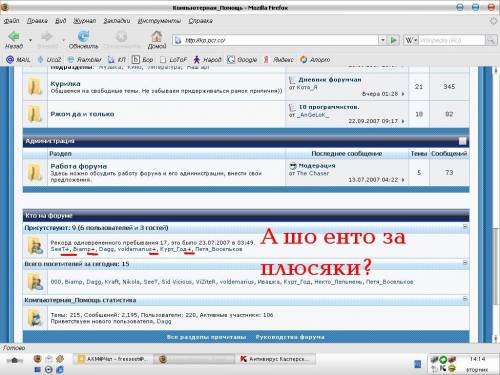The height and width of the screenshot is (375, 500).
Task: Click the green Go arrow beside address bar
Action: coord(394,40)
